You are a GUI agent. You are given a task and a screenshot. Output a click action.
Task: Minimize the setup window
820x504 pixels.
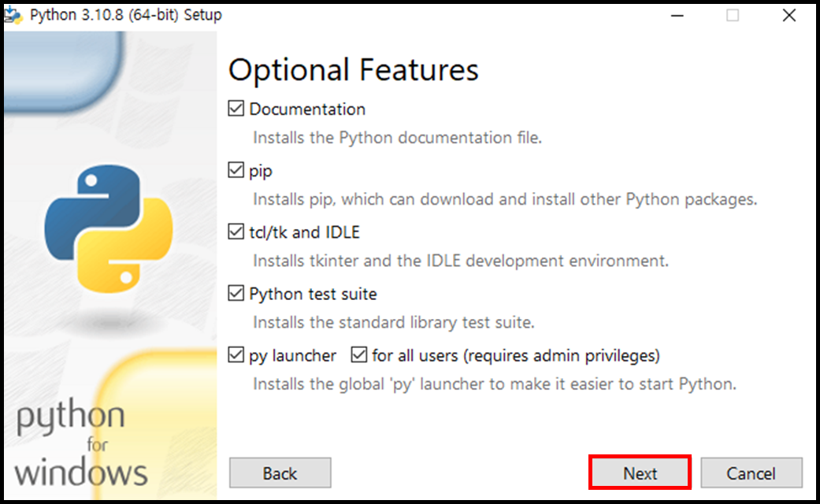click(x=677, y=16)
